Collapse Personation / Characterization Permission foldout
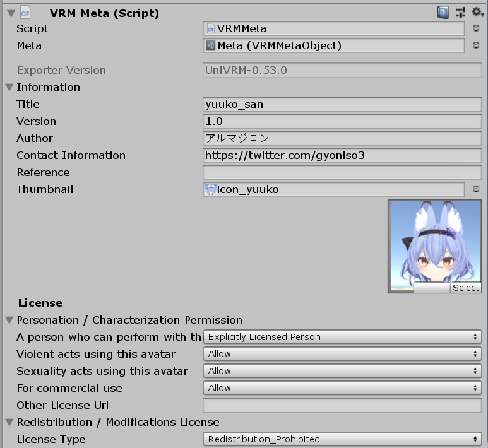This screenshot has height=448, width=488. tap(9, 320)
